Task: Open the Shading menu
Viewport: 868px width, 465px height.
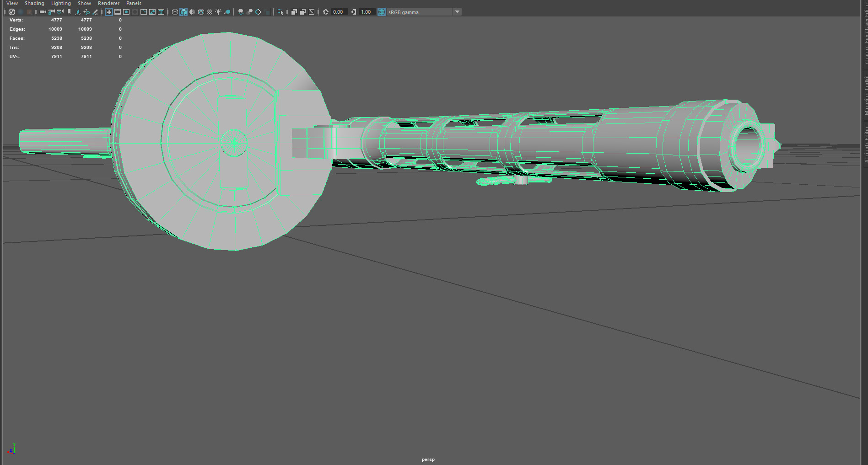Action: (34, 3)
